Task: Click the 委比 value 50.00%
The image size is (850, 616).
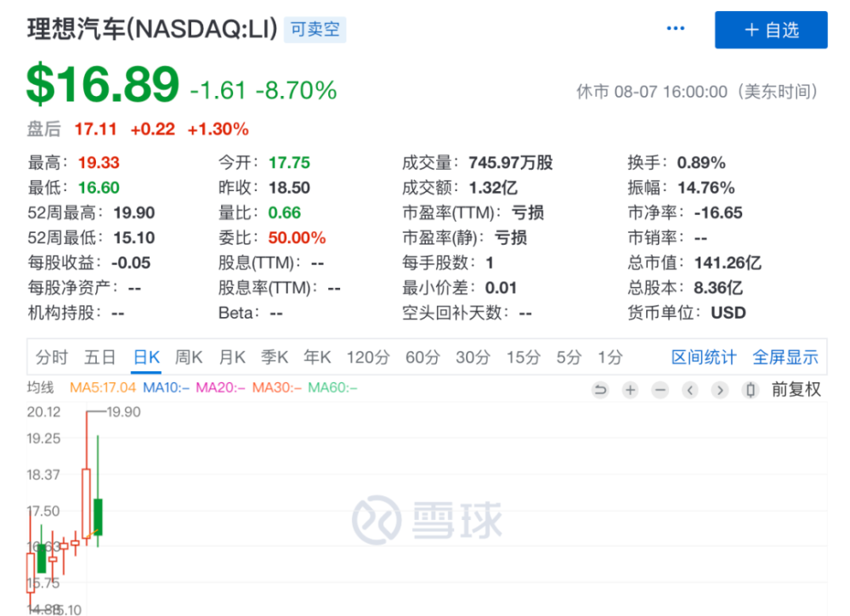Action: click(297, 237)
